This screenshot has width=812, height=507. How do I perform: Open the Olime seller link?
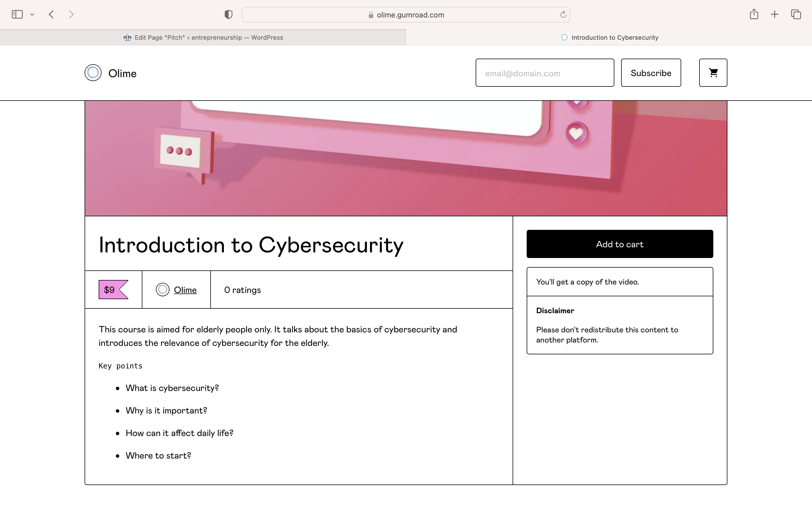pyautogui.click(x=185, y=290)
